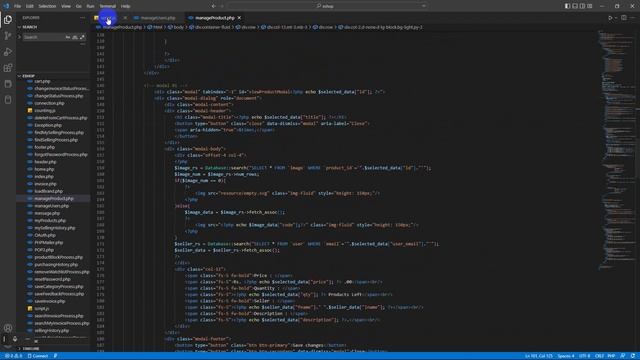The width and height of the screenshot is (640, 360).
Task: Open OAuth.php in the explorer
Action: click(x=45, y=235)
